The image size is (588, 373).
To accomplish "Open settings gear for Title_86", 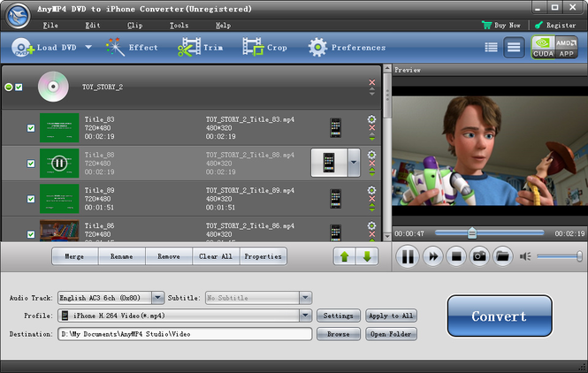I will pos(371,225).
